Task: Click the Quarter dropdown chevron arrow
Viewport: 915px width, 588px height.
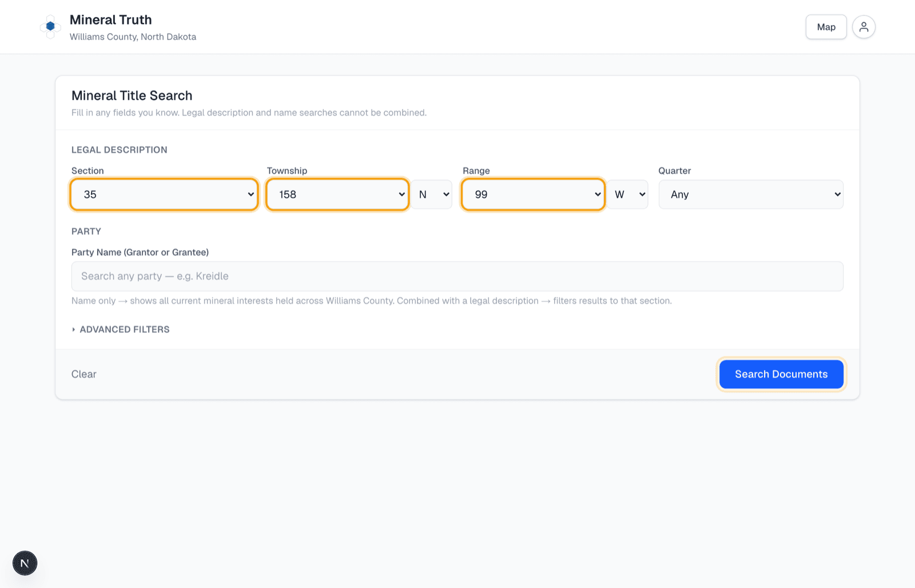Action: (x=837, y=194)
